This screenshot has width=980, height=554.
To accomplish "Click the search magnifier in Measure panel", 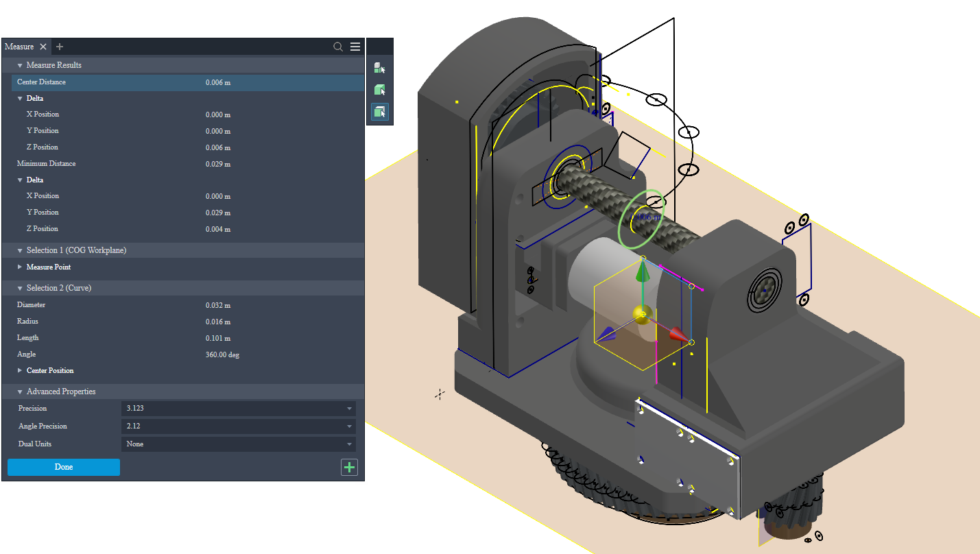I will click(x=338, y=47).
